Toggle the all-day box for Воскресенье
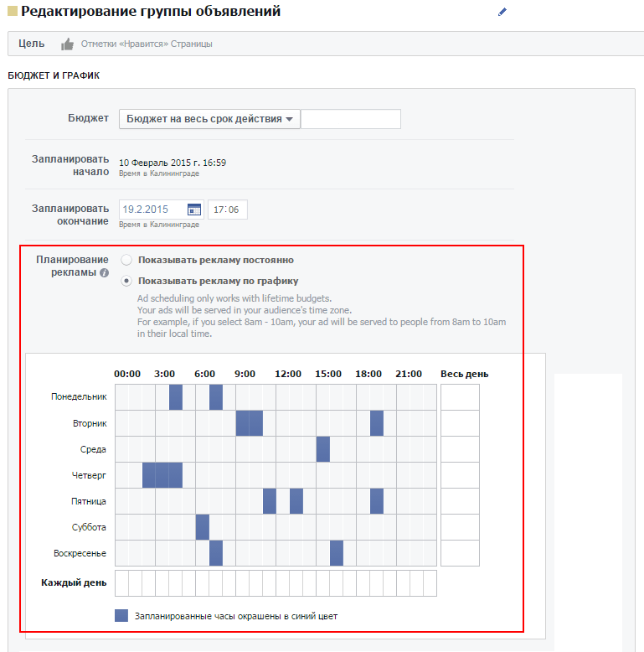 pos(460,553)
